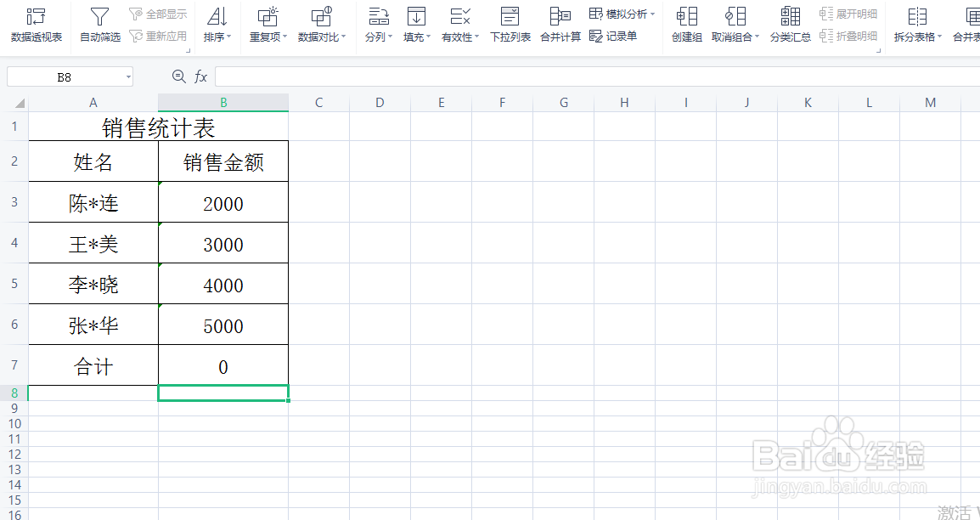
Task: Select the cell with value 5000
Action: tap(223, 325)
